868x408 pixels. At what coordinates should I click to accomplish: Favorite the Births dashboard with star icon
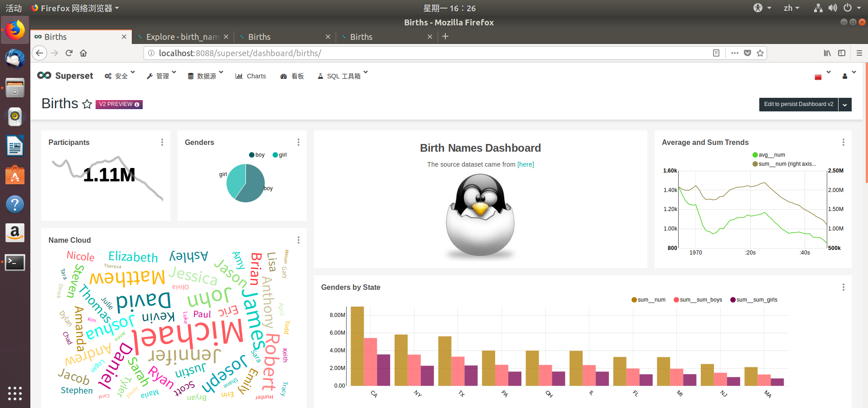[x=87, y=104]
